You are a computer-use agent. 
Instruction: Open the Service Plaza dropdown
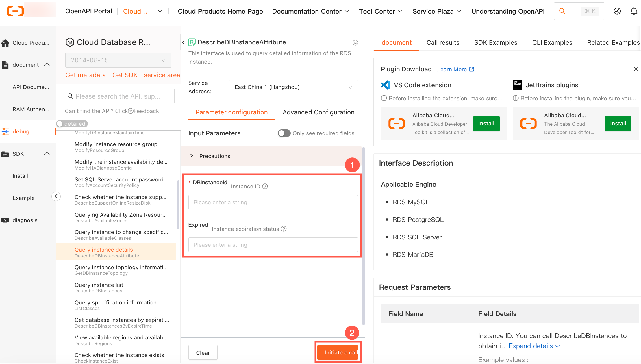click(437, 11)
